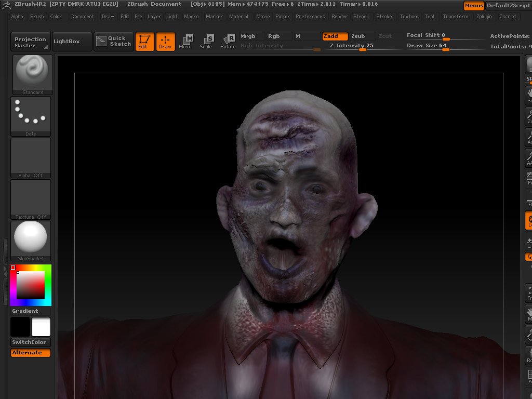
Task: Open the Standard brush picker
Action: click(32, 74)
